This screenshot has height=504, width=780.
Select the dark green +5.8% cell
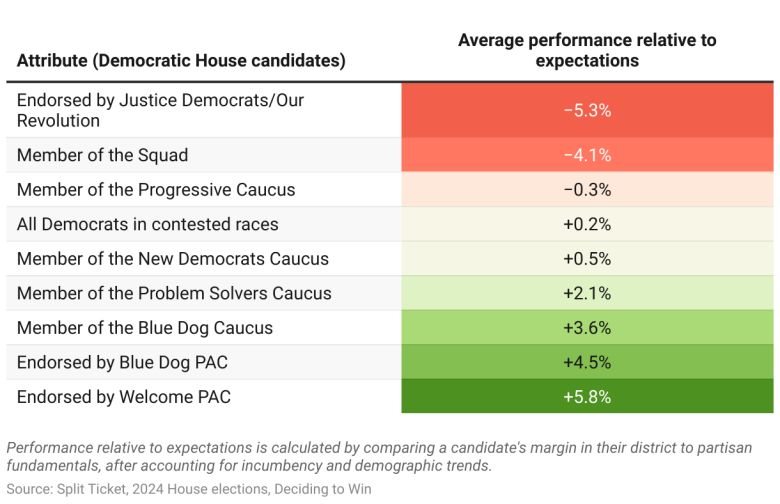coord(587,396)
